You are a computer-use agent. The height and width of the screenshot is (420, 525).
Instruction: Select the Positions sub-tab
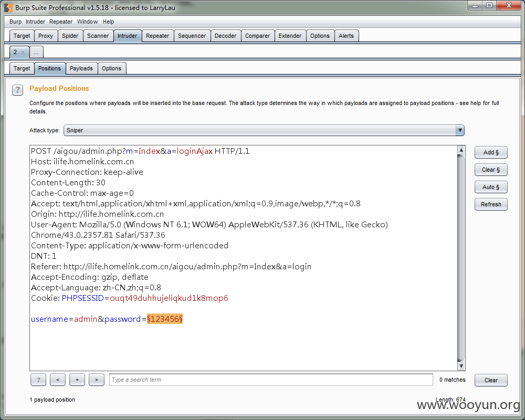pyautogui.click(x=49, y=68)
